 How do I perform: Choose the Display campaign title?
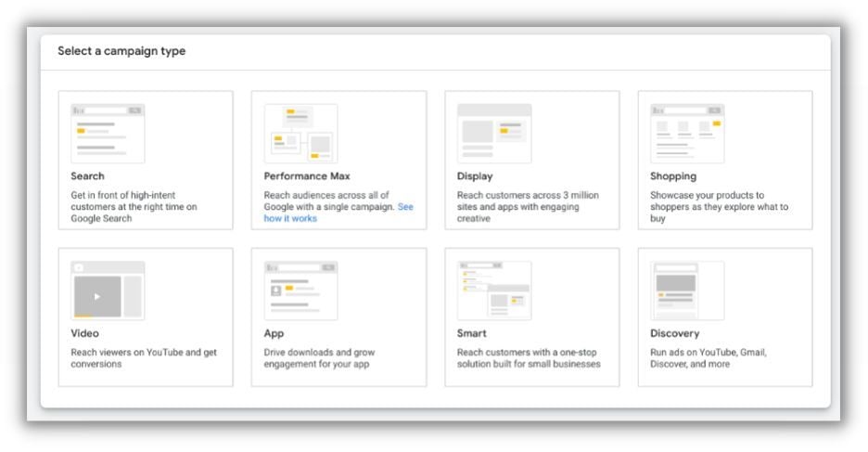tap(475, 176)
